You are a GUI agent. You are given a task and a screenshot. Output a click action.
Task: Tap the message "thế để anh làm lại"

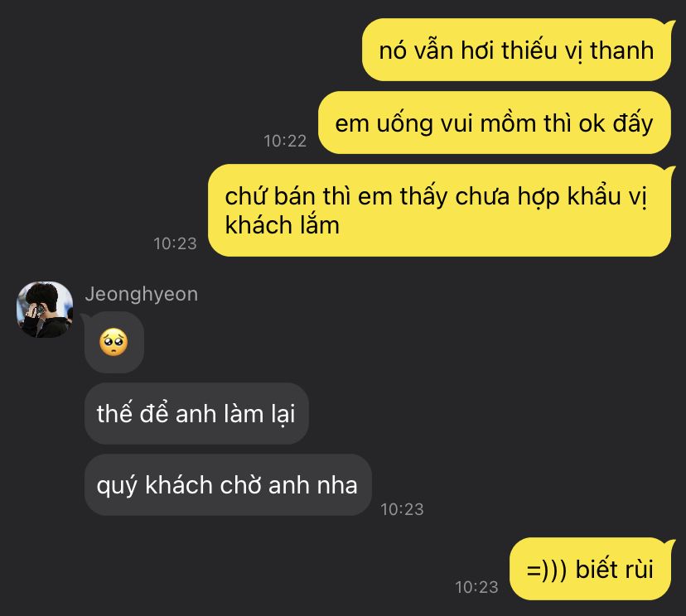coord(196,414)
